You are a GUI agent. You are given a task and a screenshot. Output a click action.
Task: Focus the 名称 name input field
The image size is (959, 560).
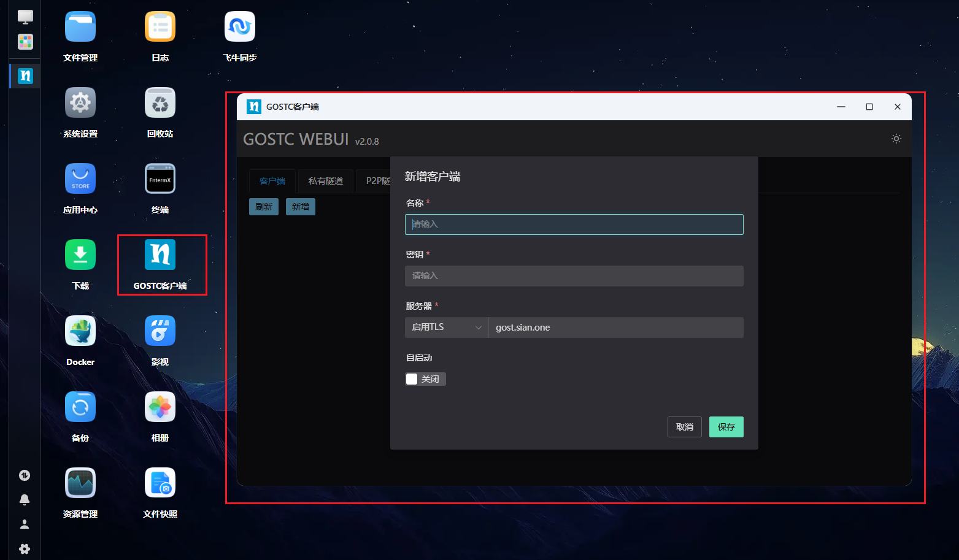[574, 224]
